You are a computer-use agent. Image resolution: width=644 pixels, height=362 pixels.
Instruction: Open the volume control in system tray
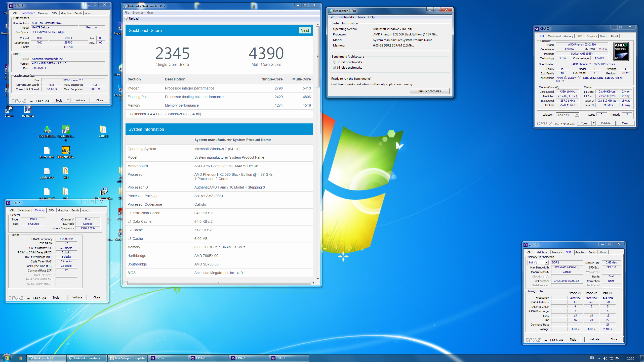point(605,358)
